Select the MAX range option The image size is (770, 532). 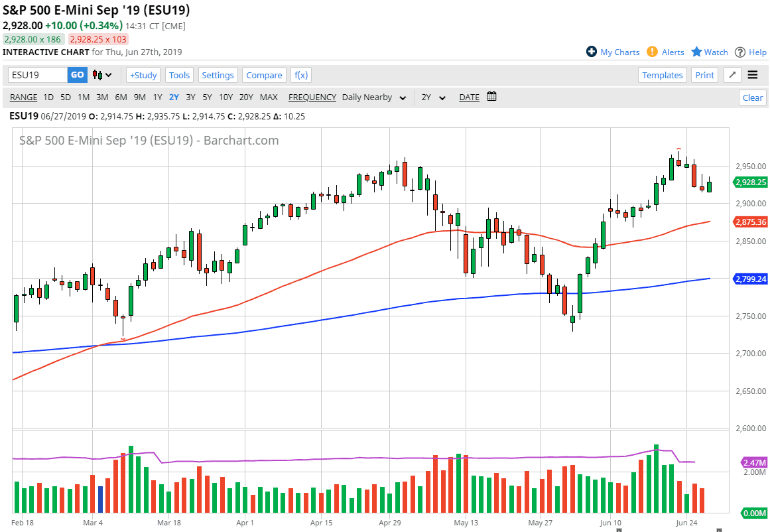tap(269, 98)
